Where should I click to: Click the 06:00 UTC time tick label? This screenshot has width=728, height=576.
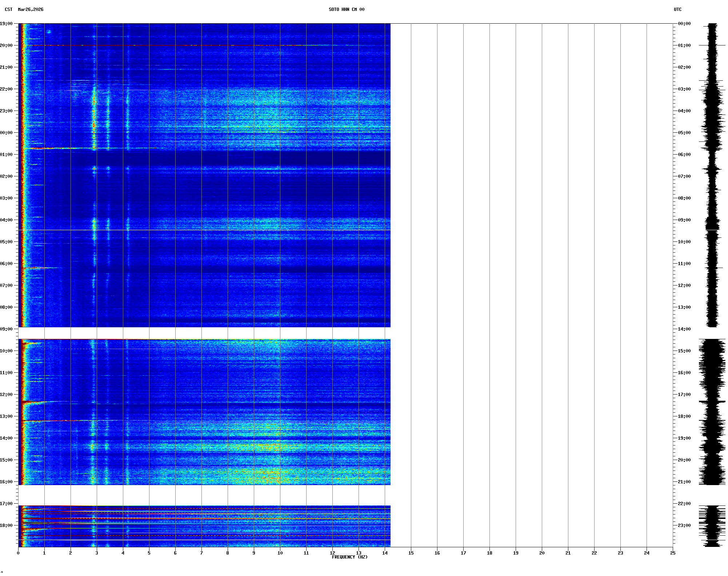(x=684, y=155)
